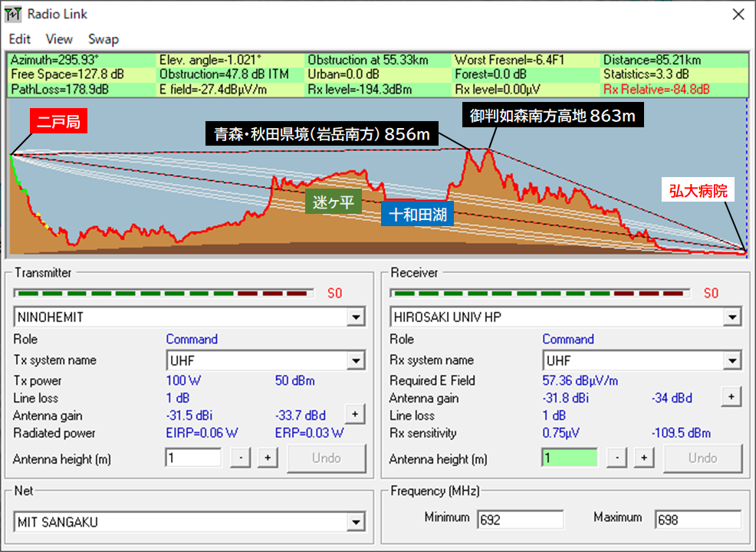Click plus button beside transmitter antenna gain

pos(355,414)
